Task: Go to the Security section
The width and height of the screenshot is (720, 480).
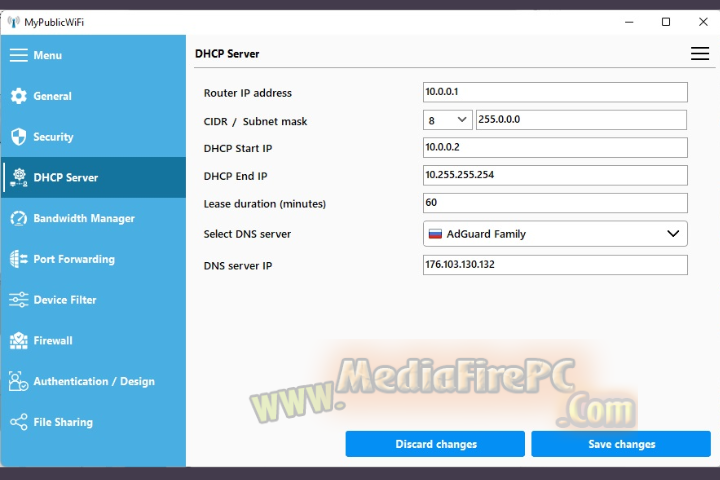Action: click(x=94, y=136)
